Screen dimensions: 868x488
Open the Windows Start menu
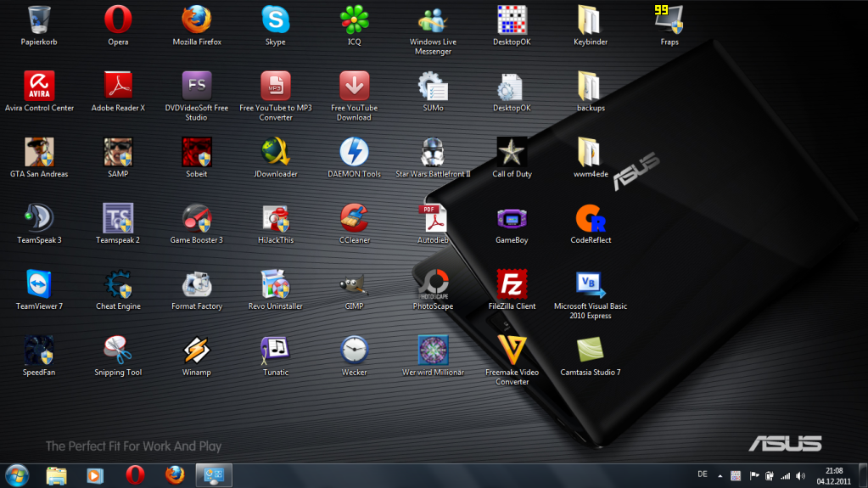pos(17,476)
